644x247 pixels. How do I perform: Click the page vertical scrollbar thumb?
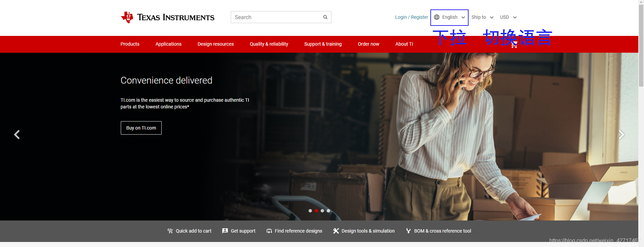click(x=641, y=45)
